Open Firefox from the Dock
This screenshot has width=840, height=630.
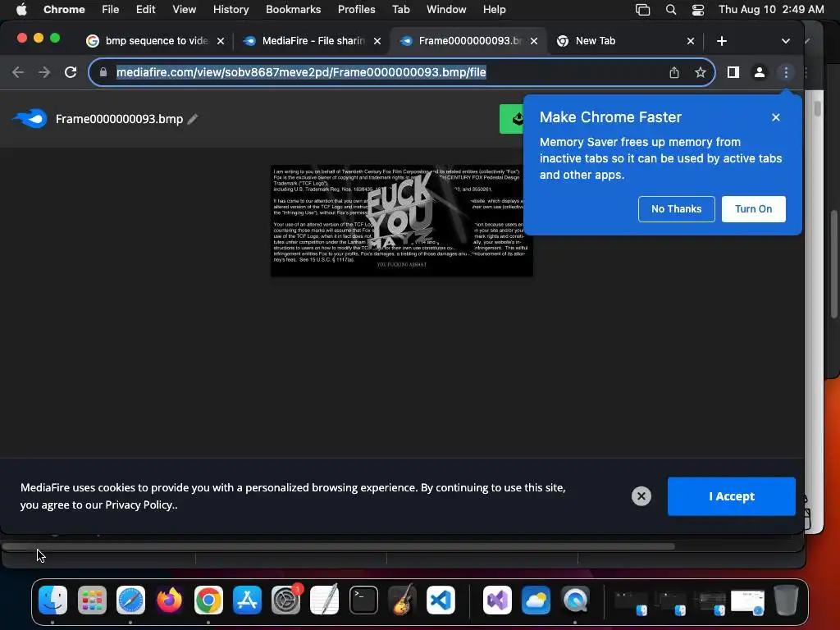click(x=169, y=600)
